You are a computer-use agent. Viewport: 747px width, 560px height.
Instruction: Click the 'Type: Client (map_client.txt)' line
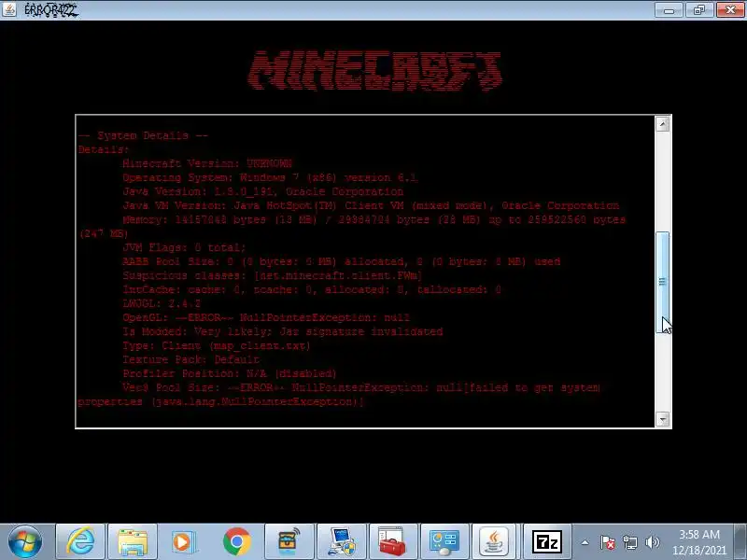pyautogui.click(x=217, y=345)
